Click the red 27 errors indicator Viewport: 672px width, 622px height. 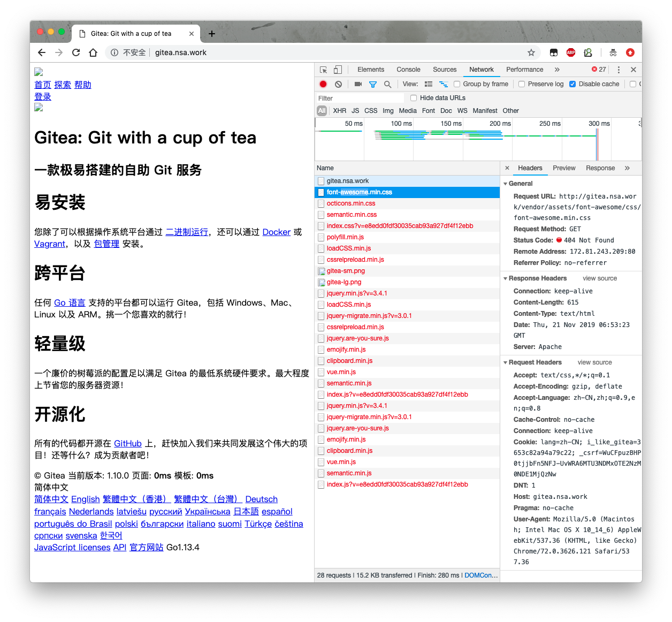[x=599, y=70]
